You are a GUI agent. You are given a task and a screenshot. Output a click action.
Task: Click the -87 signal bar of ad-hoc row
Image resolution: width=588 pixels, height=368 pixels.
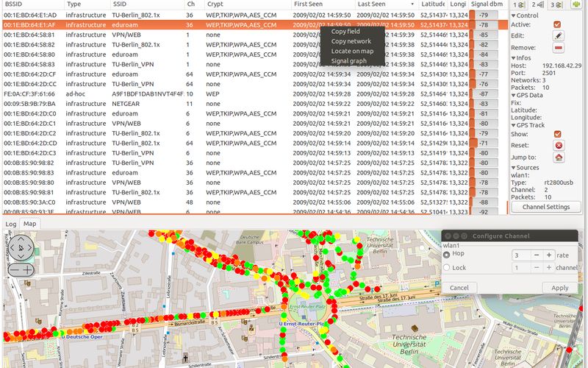484,94
